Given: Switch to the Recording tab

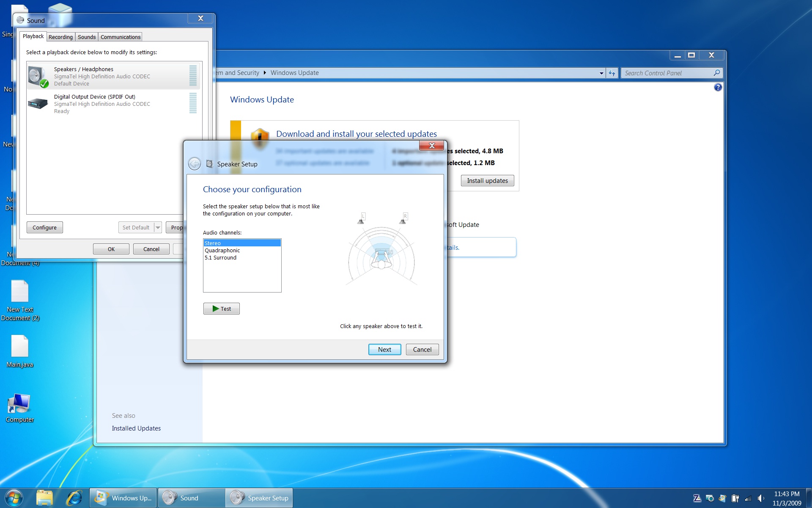Looking at the screenshot, I should 60,37.
